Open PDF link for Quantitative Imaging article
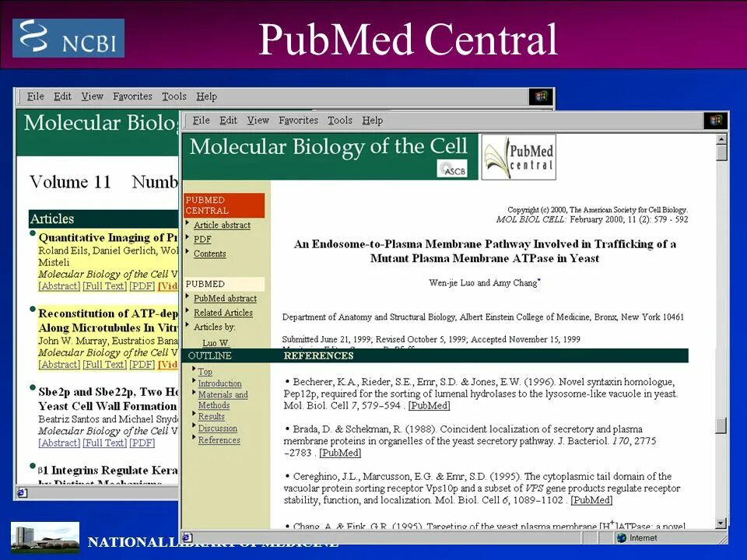 [x=142, y=285]
